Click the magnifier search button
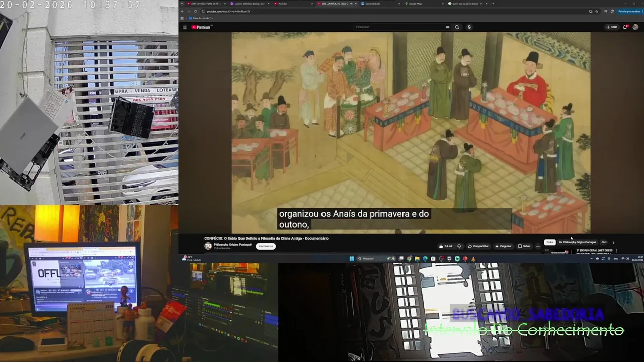The height and width of the screenshot is (362, 644). [x=457, y=27]
